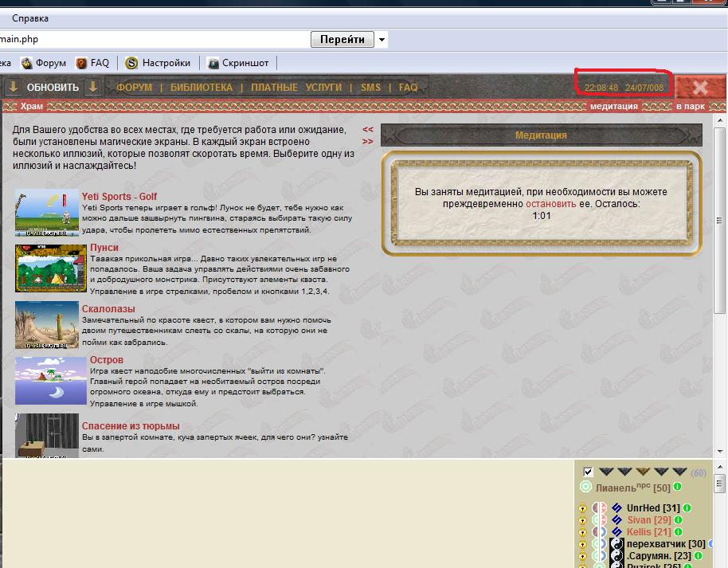The image size is (728, 568).
Task: Click private message lock icon beside UnrHed
Action: (x=583, y=508)
